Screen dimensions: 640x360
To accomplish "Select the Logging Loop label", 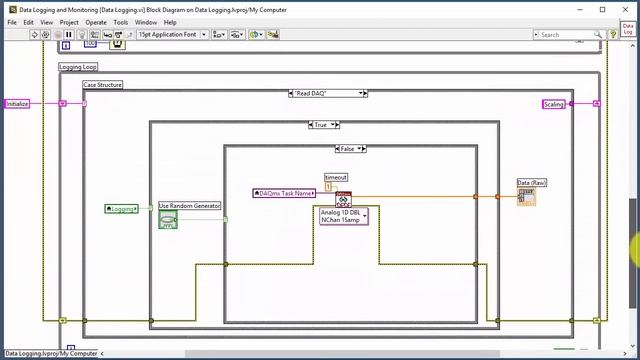I will pyautogui.click(x=78, y=67).
